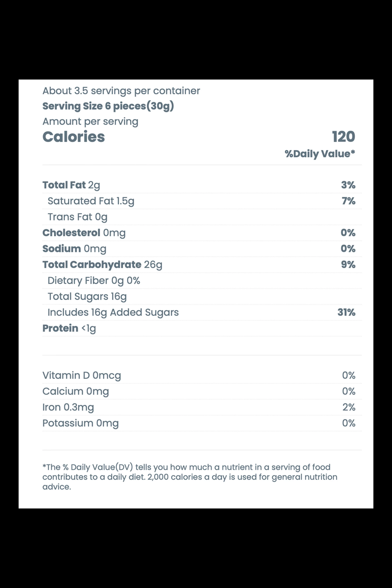Click the Saturated Fat 1.5g line
The height and width of the screenshot is (588, 392).
pyautogui.click(x=202, y=201)
